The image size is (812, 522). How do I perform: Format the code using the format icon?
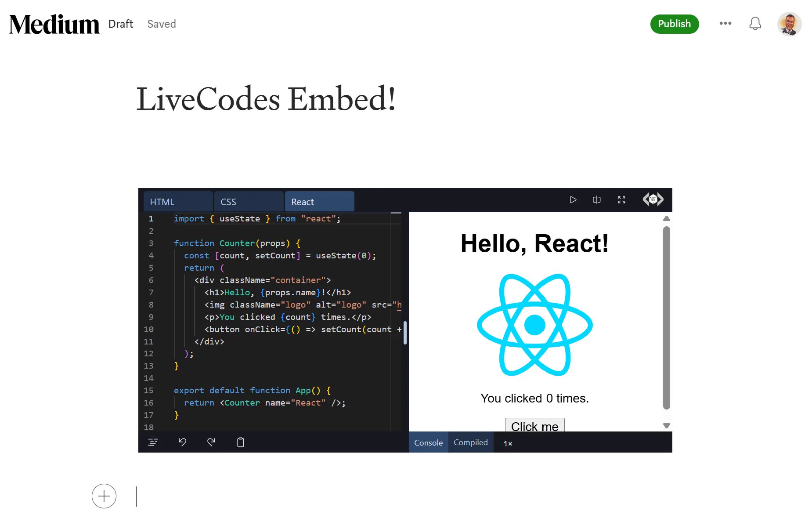pos(153,442)
